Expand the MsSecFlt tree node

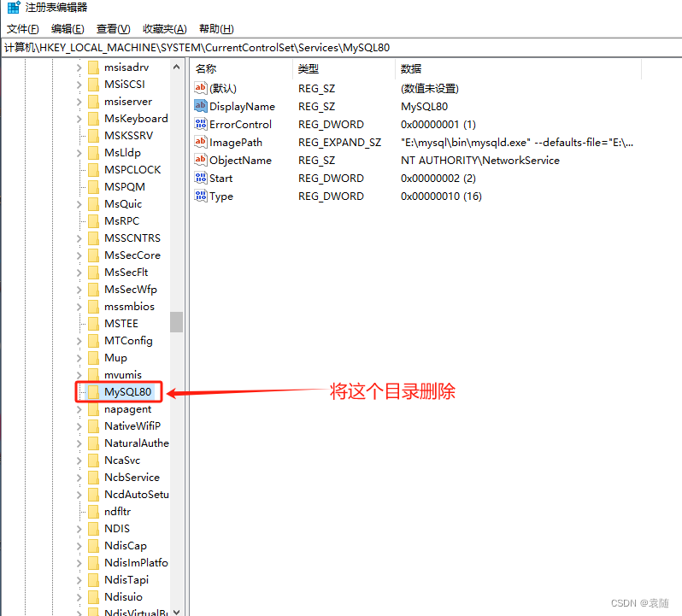point(79,273)
